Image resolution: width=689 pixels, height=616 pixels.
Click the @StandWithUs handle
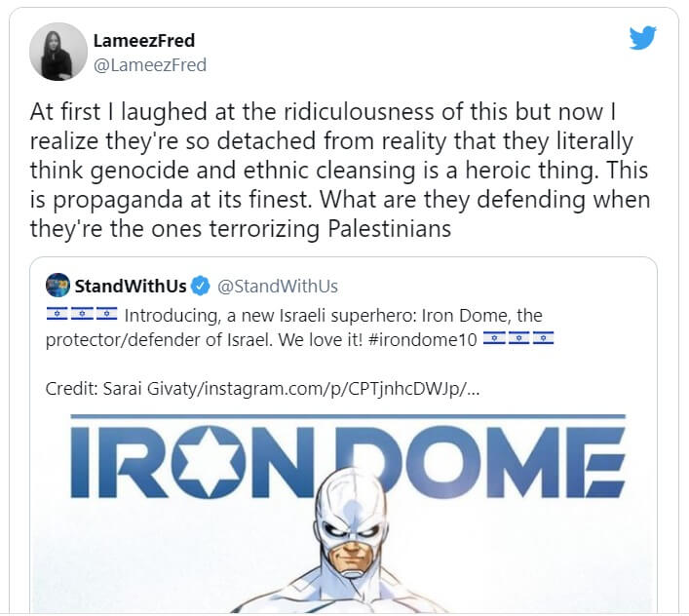tap(278, 286)
